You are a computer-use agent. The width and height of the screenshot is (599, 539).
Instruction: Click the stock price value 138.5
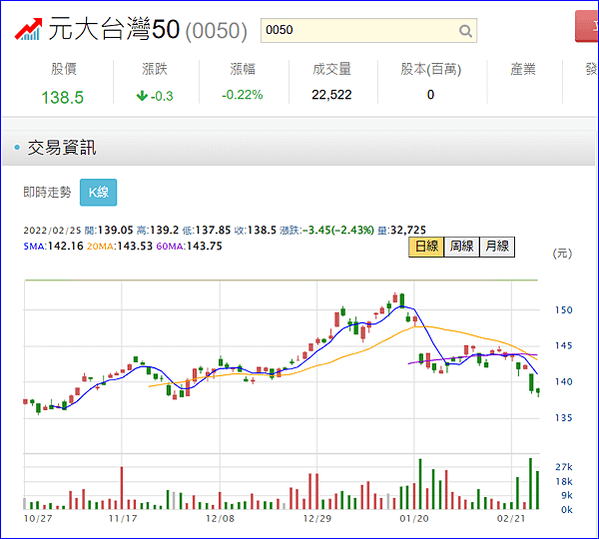(x=62, y=97)
